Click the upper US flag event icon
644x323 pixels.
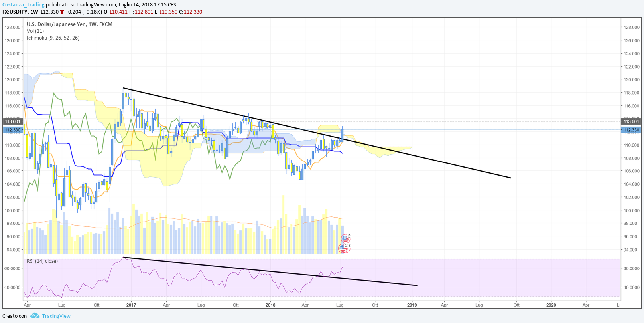(x=345, y=238)
